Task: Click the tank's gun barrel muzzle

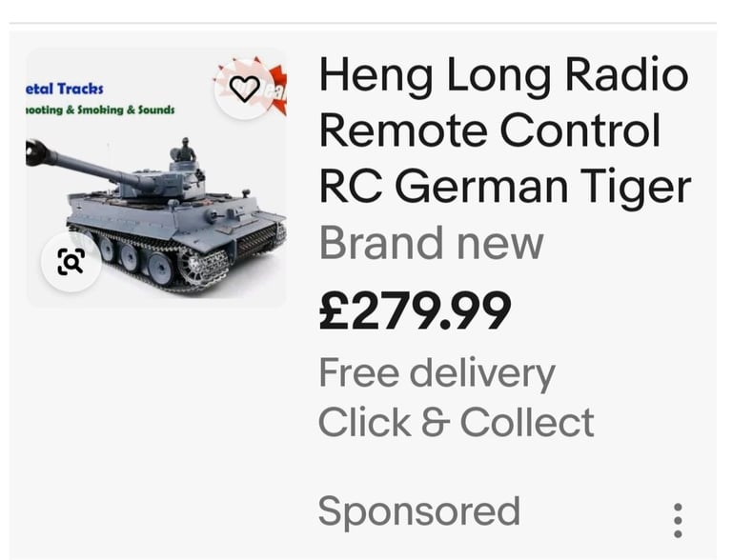Action: click(35, 152)
